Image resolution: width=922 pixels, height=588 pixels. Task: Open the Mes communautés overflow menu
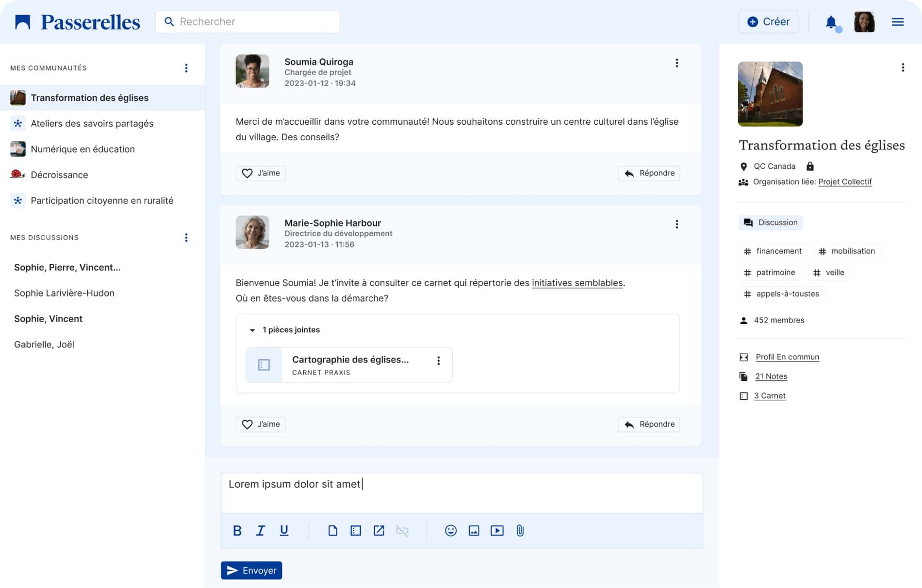[x=186, y=68]
